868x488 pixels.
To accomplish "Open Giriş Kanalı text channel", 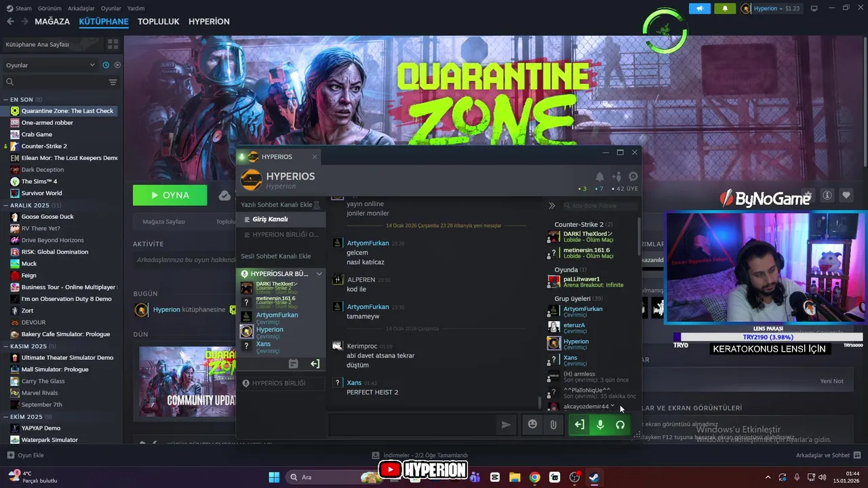I will pyautogui.click(x=281, y=220).
